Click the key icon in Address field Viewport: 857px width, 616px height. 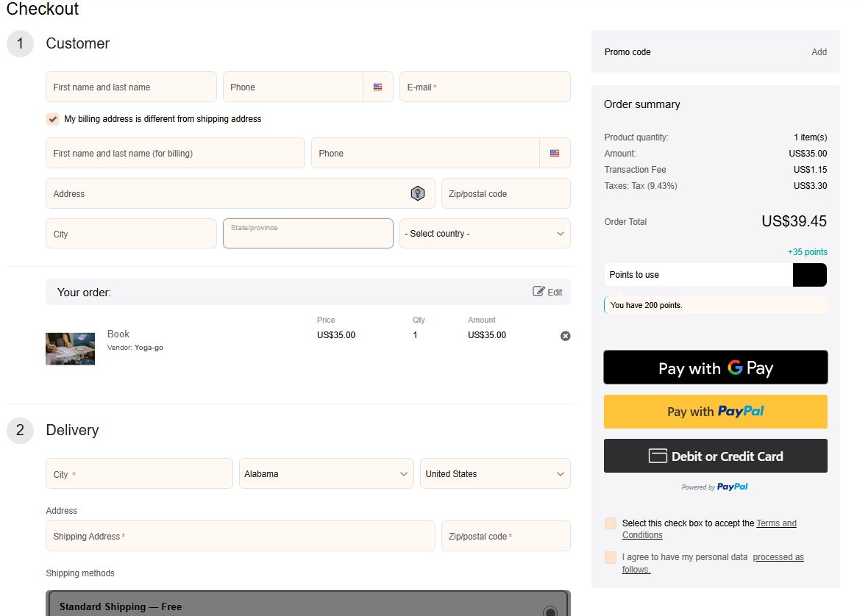[417, 193]
